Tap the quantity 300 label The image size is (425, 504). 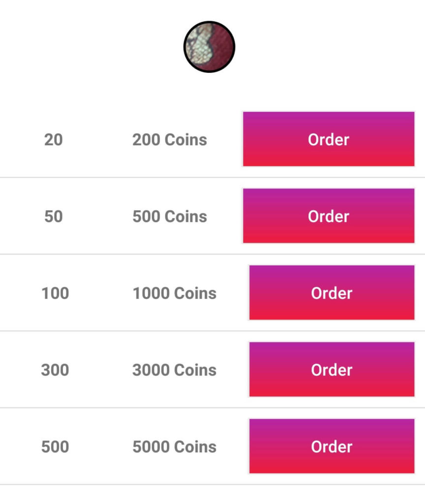pos(55,370)
